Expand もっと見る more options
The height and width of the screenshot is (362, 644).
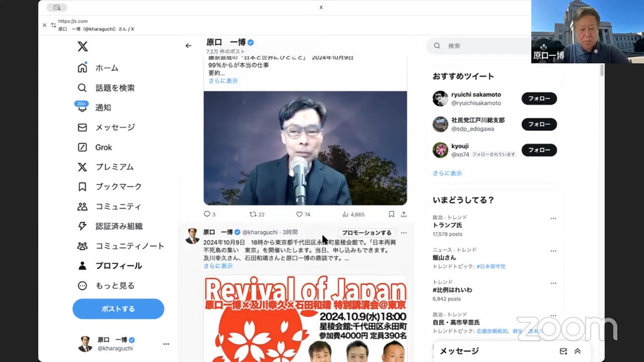pos(106,286)
